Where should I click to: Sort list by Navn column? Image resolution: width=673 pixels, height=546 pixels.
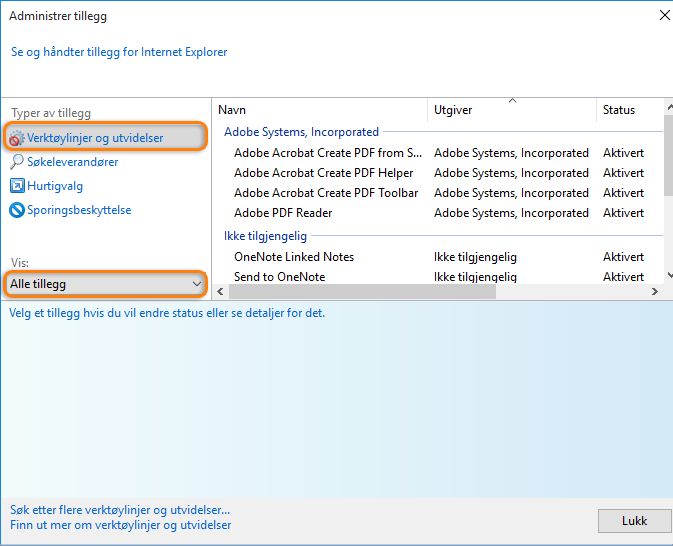(320, 110)
